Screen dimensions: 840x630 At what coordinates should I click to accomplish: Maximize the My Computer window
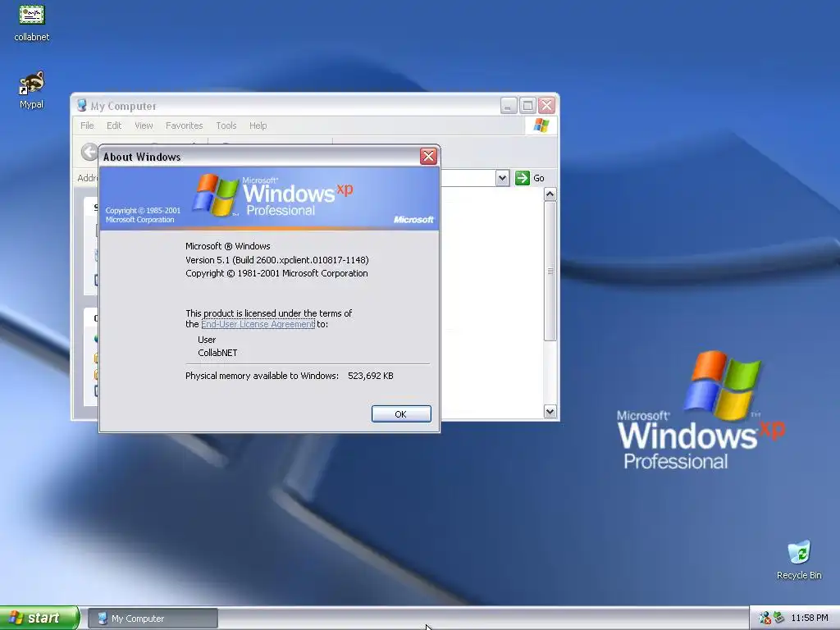pyautogui.click(x=527, y=106)
